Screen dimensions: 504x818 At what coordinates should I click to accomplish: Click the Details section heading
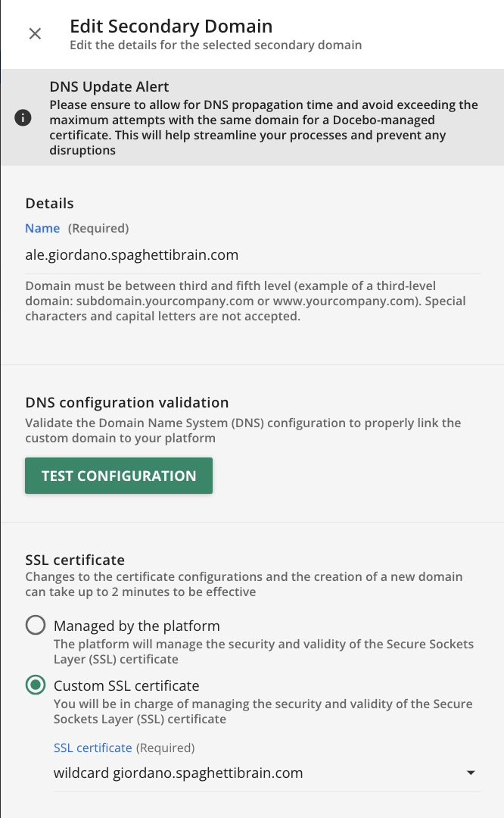tap(50, 204)
